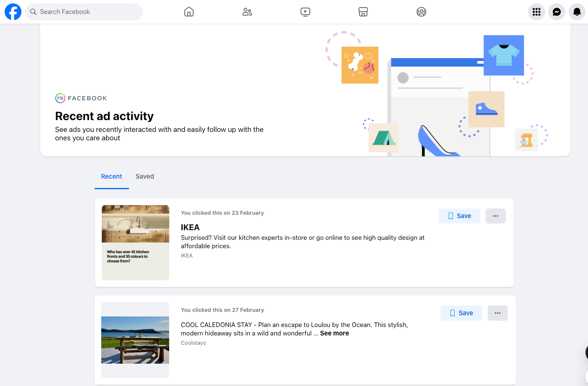Open the Coolstays ocean view thumbnail
The height and width of the screenshot is (386, 588).
[135, 340]
